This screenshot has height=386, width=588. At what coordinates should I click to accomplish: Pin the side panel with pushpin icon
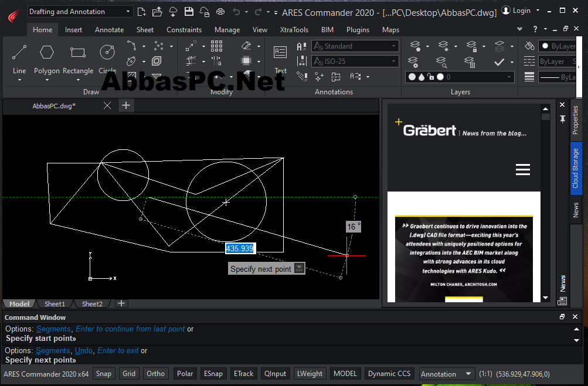(x=562, y=119)
